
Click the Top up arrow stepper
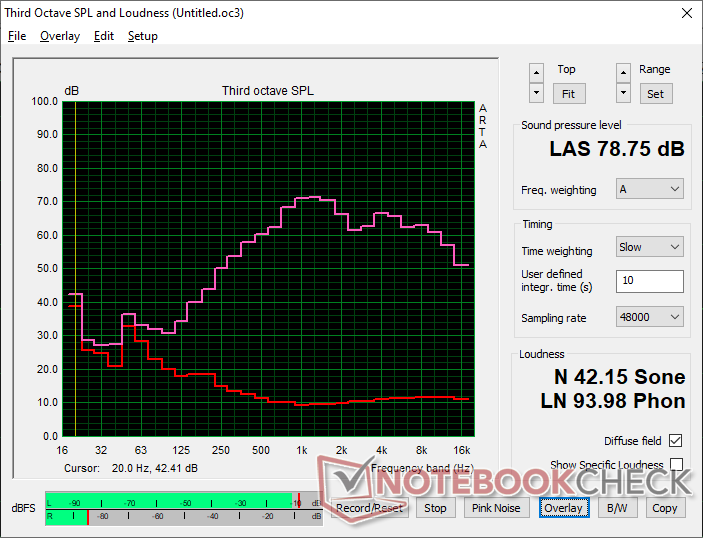pyautogui.click(x=536, y=73)
